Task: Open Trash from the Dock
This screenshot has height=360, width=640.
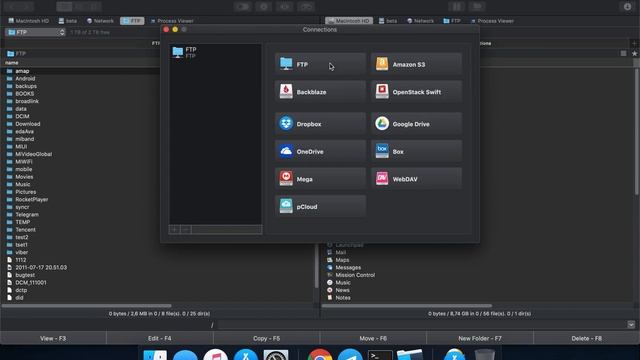Action: pos(484,355)
